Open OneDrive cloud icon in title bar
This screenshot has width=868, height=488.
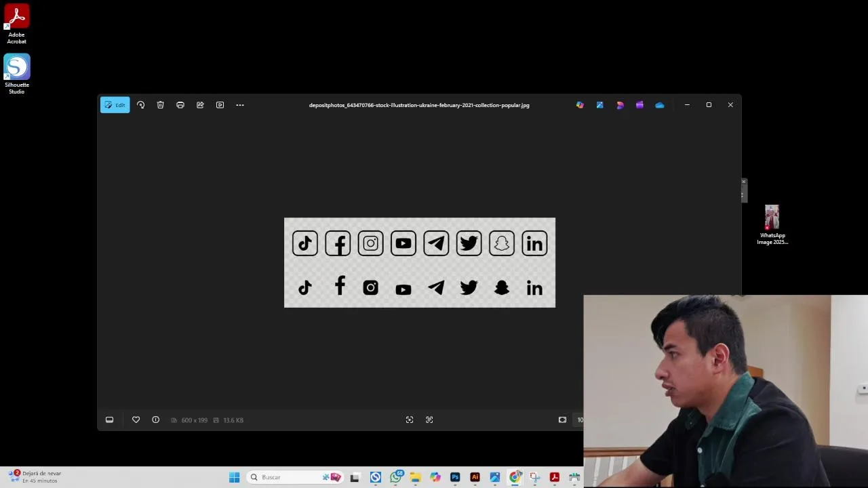(660, 105)
